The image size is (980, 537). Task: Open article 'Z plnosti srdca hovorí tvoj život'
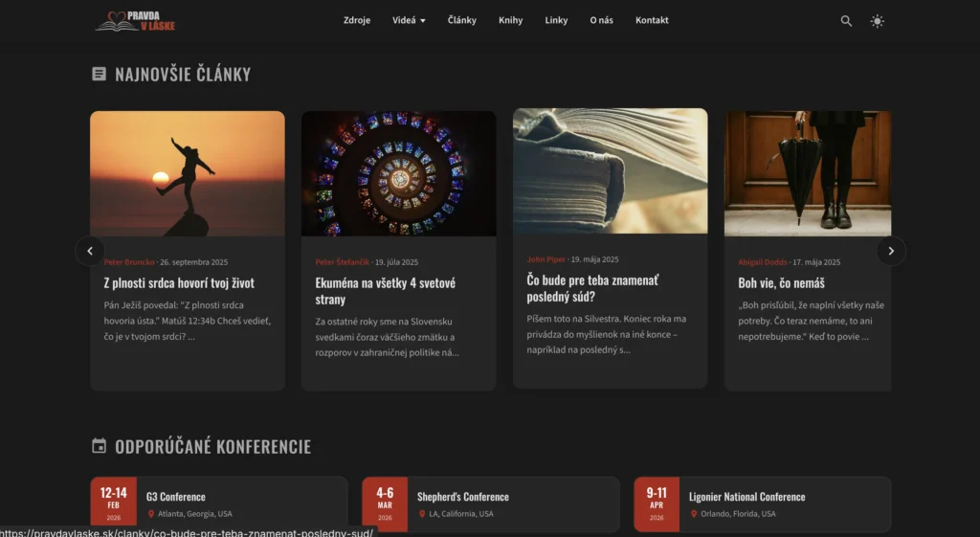(179, 282)
